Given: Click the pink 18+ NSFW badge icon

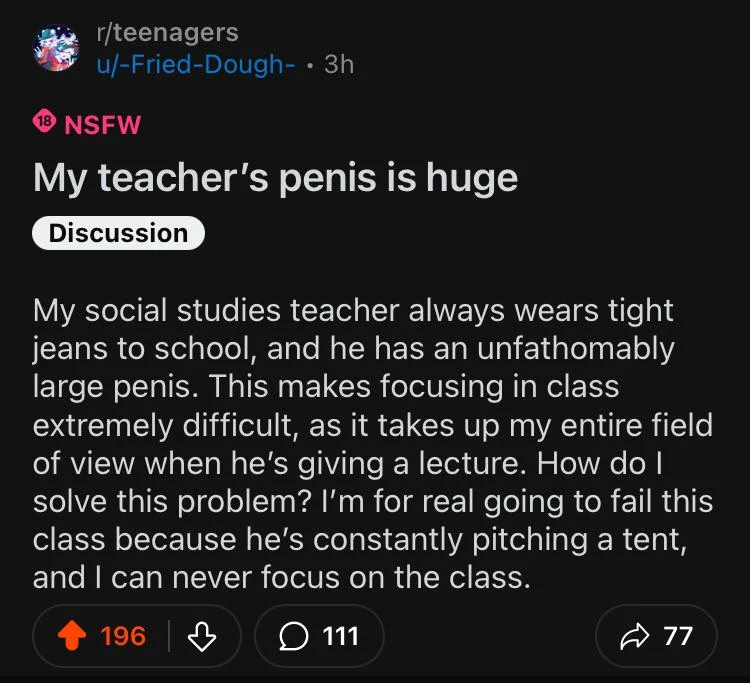Looking at the screenshot, I should (44, 125).
